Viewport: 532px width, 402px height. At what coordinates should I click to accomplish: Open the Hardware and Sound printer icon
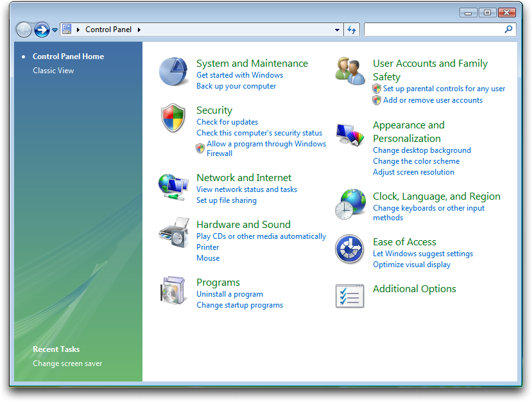[x=174, y=233]
